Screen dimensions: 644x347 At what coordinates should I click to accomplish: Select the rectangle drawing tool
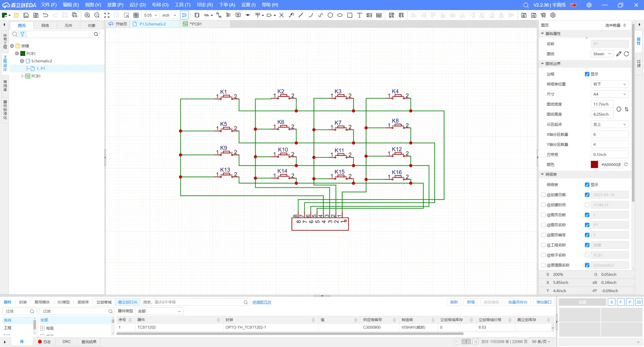(x=350, y=15)
